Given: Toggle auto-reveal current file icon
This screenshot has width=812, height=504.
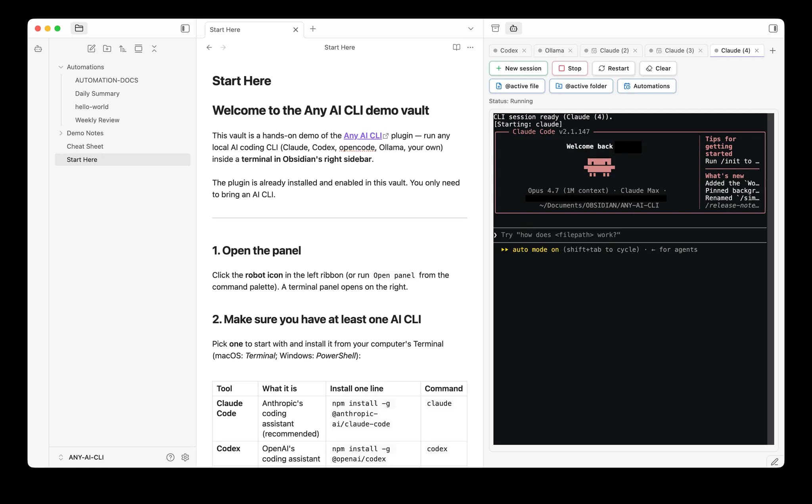Looking at the screenshot, I should coord(138,48).
